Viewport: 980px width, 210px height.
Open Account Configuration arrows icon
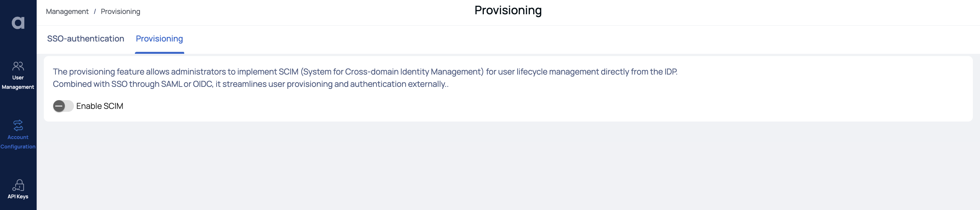coord(18,125)
